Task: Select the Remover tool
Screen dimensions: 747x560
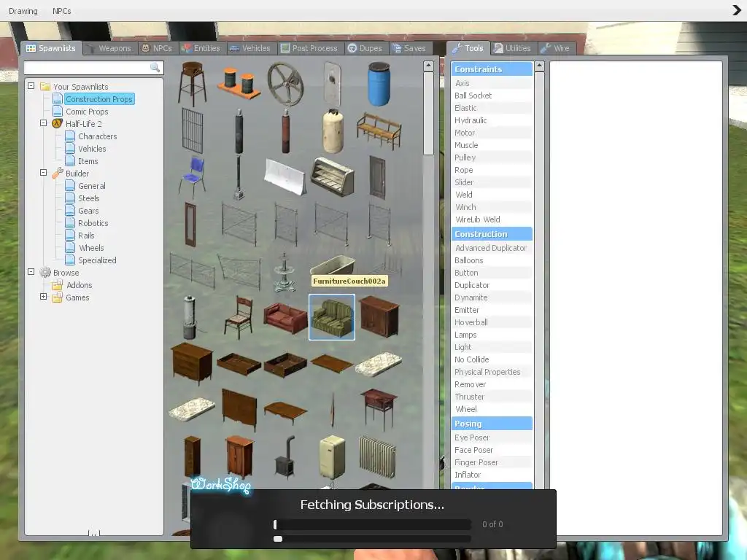Action: coord(492,384)
